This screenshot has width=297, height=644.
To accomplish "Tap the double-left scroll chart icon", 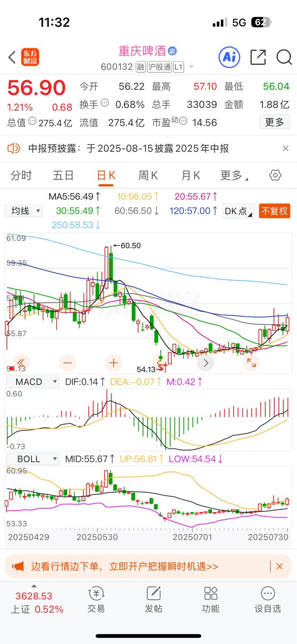I will click(x=21, y=363).
